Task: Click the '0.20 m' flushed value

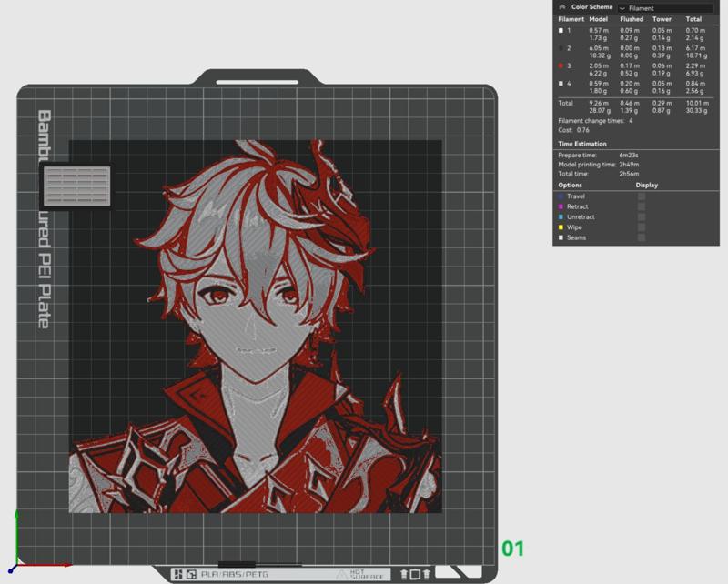Action: tap(630, 83)
